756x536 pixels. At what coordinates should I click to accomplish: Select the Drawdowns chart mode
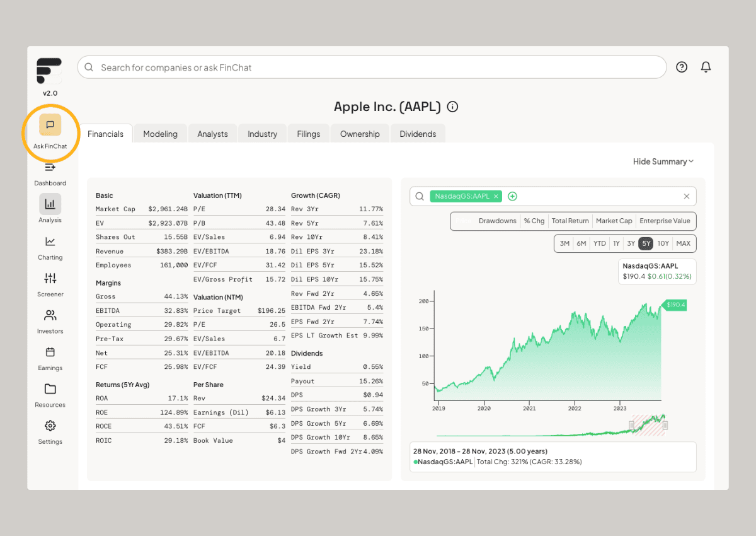tap(498, 221)
